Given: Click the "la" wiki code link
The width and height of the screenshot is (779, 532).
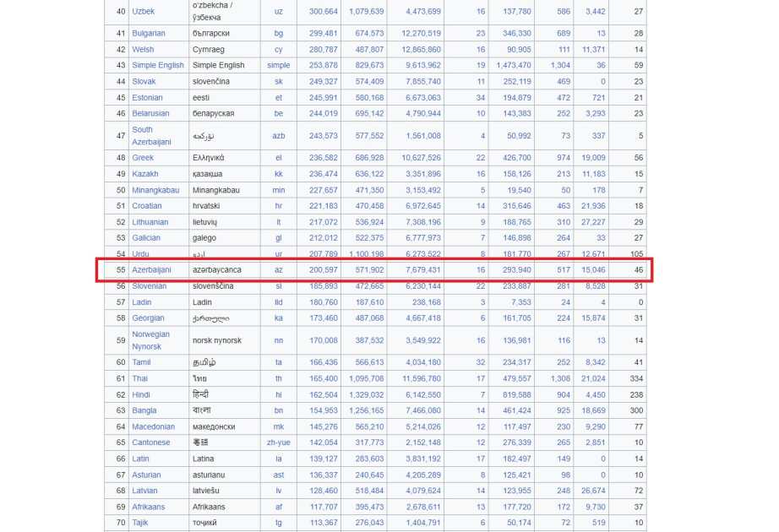Looking at the screenshot, I should pyautogui.click(x=278, y=459).
